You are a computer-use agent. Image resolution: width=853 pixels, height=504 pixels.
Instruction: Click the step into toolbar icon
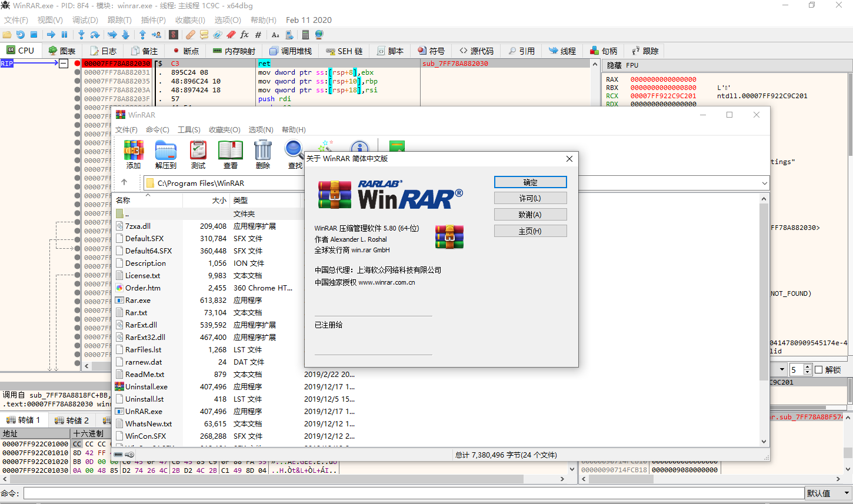coord(81,35)
